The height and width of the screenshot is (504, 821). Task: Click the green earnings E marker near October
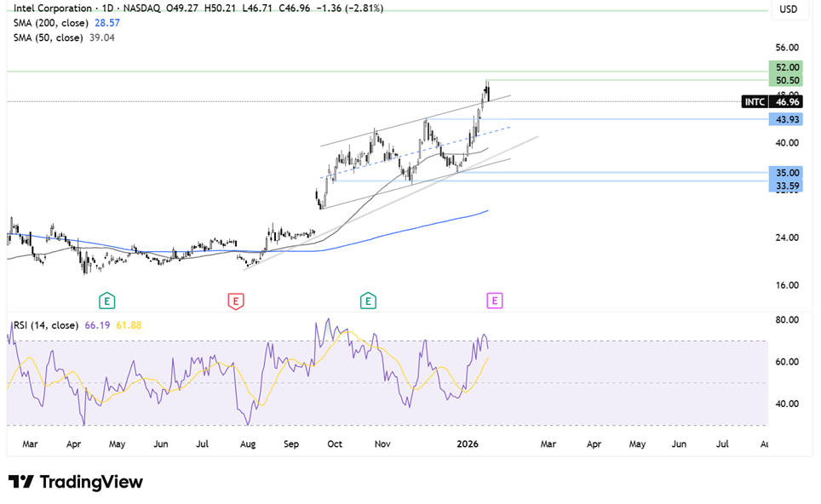[368, 301]
